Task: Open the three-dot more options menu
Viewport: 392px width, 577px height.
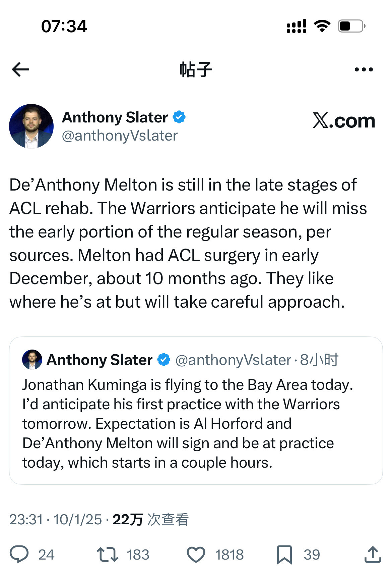Action: pos(364,69)
